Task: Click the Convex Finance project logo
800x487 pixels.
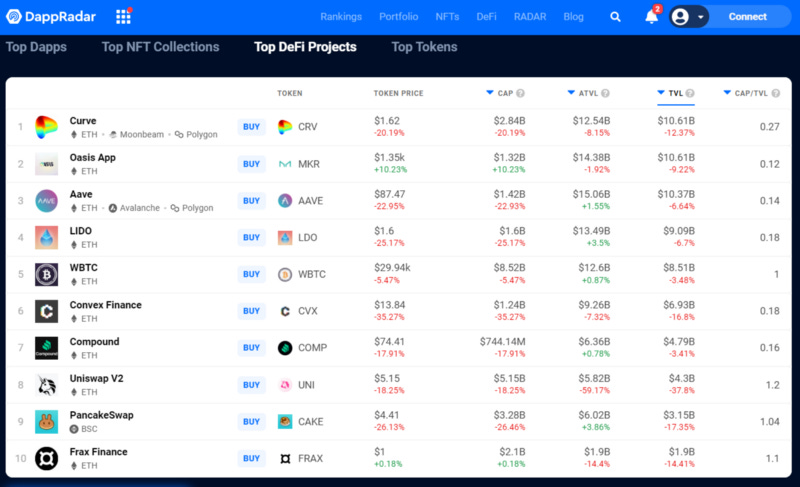Action: [x=46, y=311]
